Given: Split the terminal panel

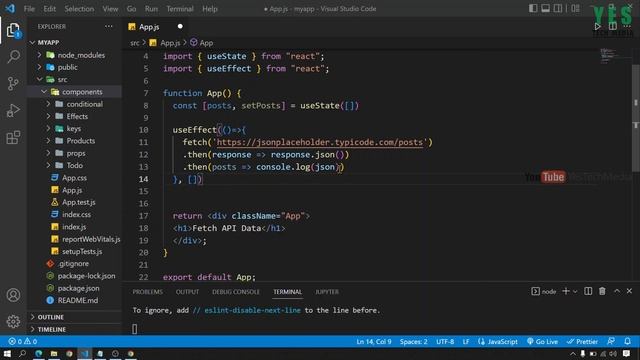Looking at the screenshot, I should coord(588,291).
